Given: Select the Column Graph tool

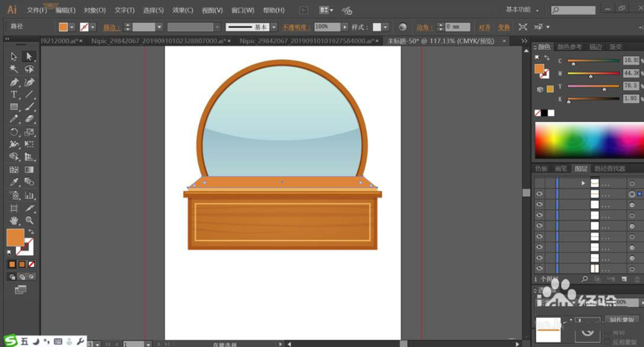Looking at the screenshot, I should pos(29,195).
